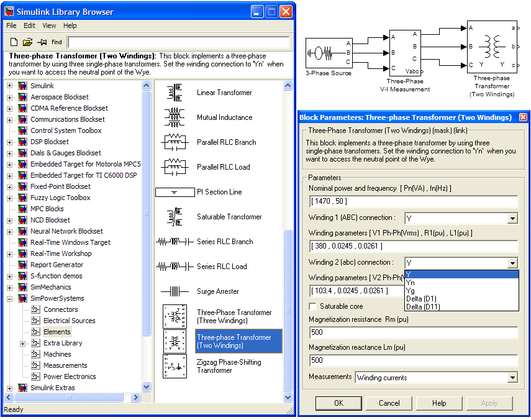Image resolution: width=531 pixels, height=420 pixels.
Task: Click the Find search text field
Action: 179,42
